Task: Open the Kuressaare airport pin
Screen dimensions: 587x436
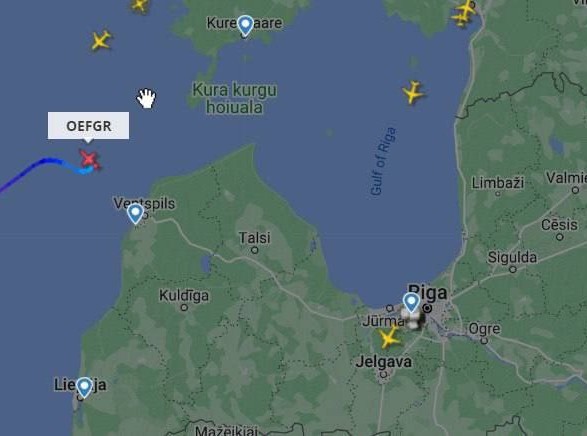Action: click(x=245, y=26)
